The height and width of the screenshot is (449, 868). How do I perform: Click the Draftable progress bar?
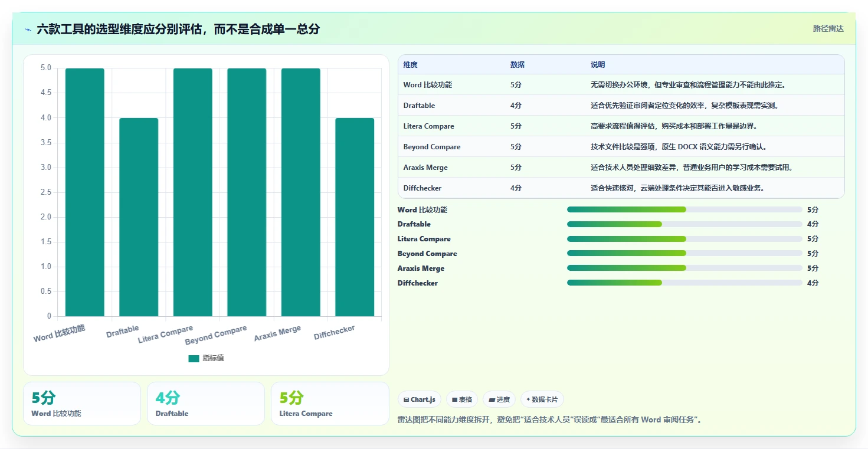coord(684,224)
